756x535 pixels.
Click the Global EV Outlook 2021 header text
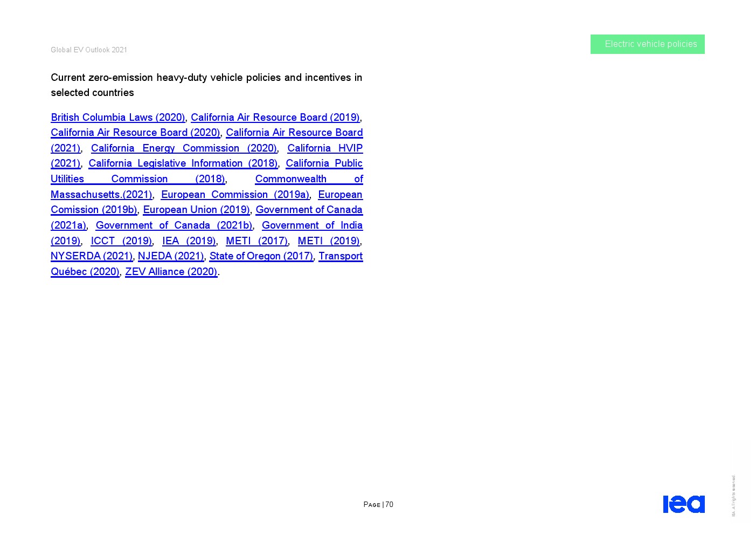(89, 50)
